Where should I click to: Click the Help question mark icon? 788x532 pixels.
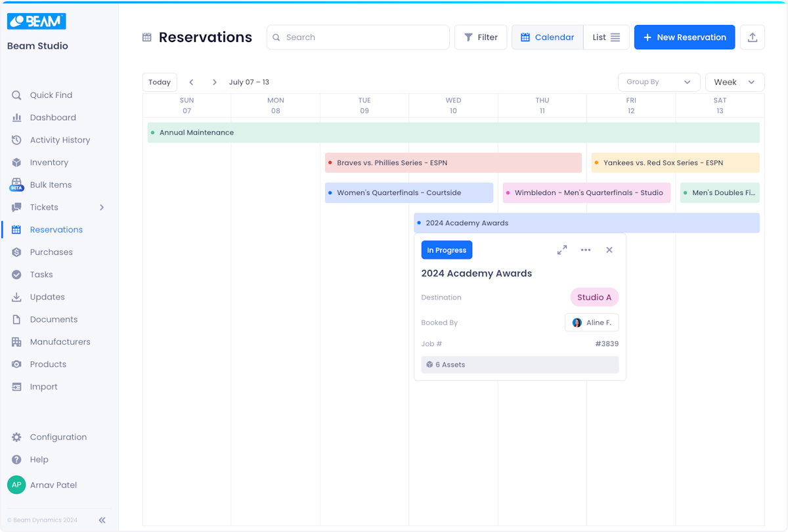(x=16, y=459)
